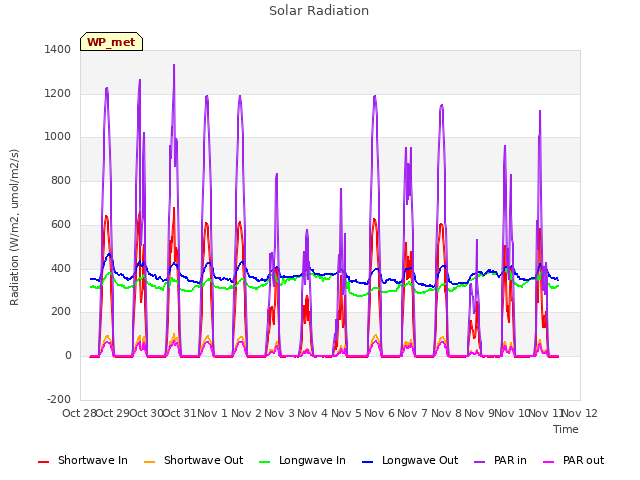Viewport: 640px width, 480px height.
Task: Click the Oct 28 x-axis tick label
Action: tap(79, 413)
